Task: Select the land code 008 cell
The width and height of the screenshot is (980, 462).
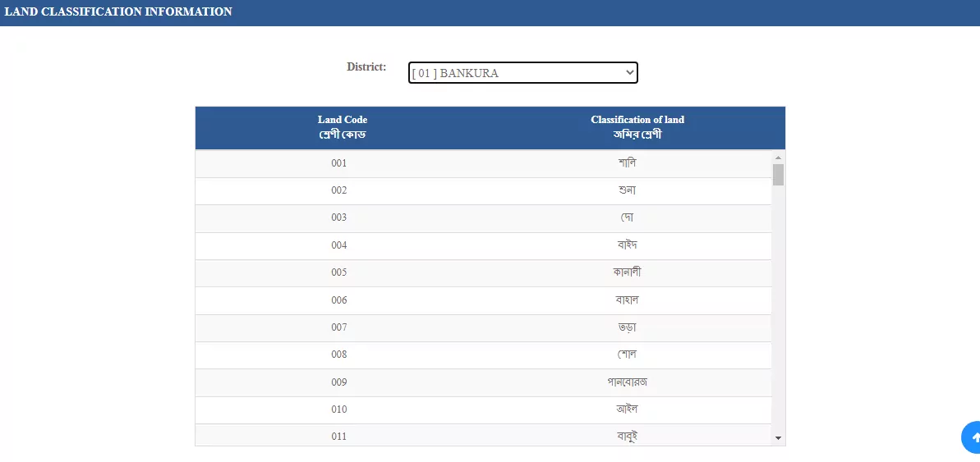Action: coord(339,355)
